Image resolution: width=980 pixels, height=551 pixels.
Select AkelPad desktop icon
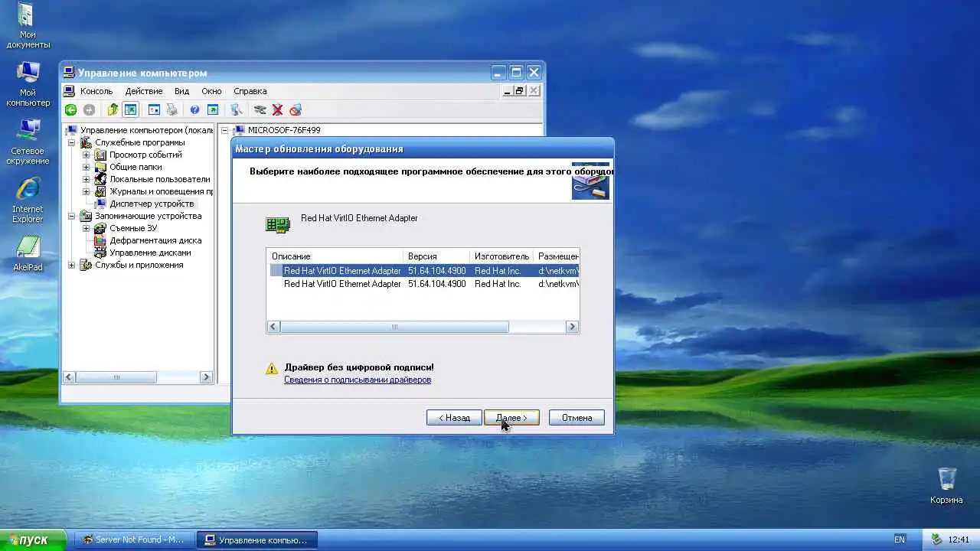click(28, 253)
